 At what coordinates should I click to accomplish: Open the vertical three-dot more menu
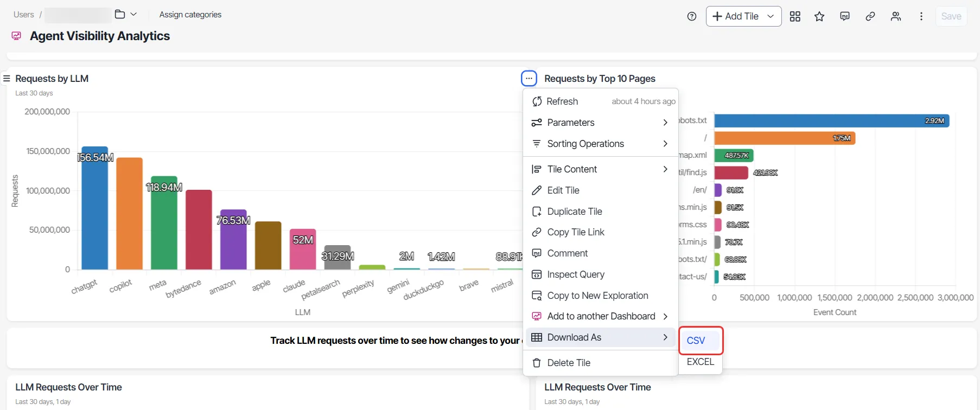pyautogui.click(x=921, y=16)
